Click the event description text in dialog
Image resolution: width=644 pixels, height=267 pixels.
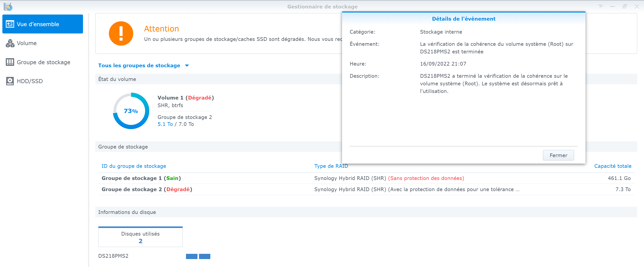tap(494, 84)
